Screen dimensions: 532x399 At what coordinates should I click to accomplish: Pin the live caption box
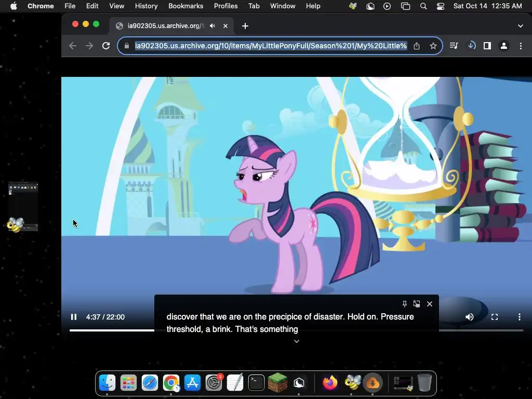(404, 304)
